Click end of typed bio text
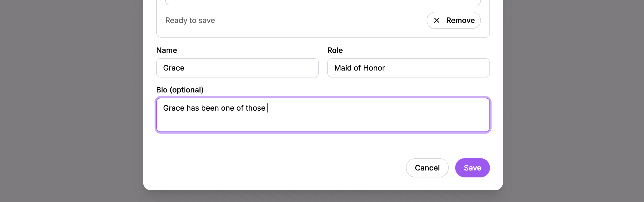 [267, 108]
